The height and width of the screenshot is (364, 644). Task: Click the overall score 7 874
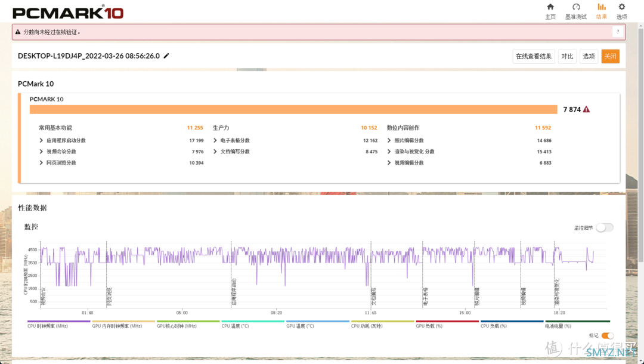point(572,109)
